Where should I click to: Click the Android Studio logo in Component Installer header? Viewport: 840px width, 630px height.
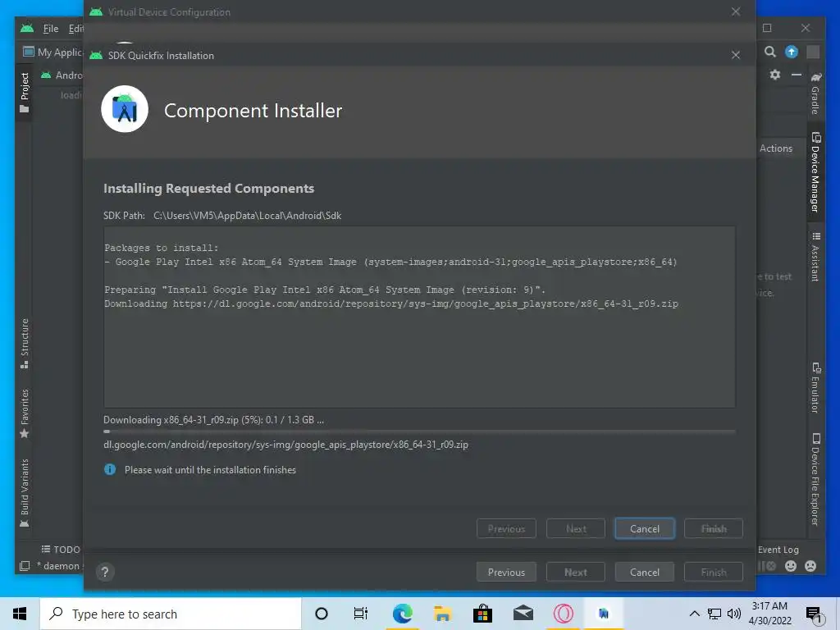(x=125, y=109)
